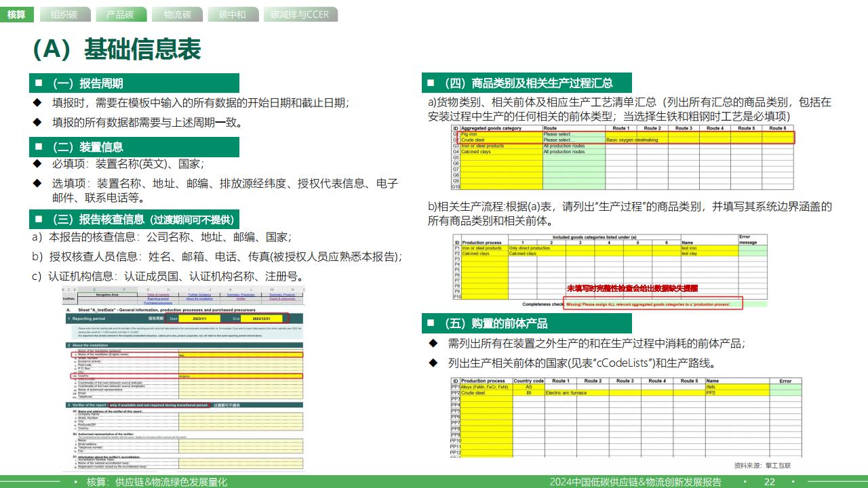Open the A_InstData sheet screenshot
The image size is (868, 488).
click(x=183, y=378)
